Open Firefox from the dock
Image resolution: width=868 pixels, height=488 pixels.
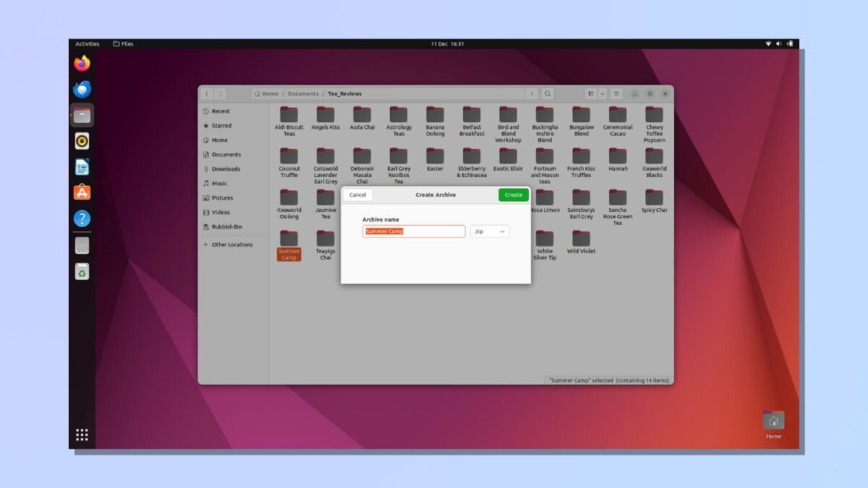tap(82, 64)
